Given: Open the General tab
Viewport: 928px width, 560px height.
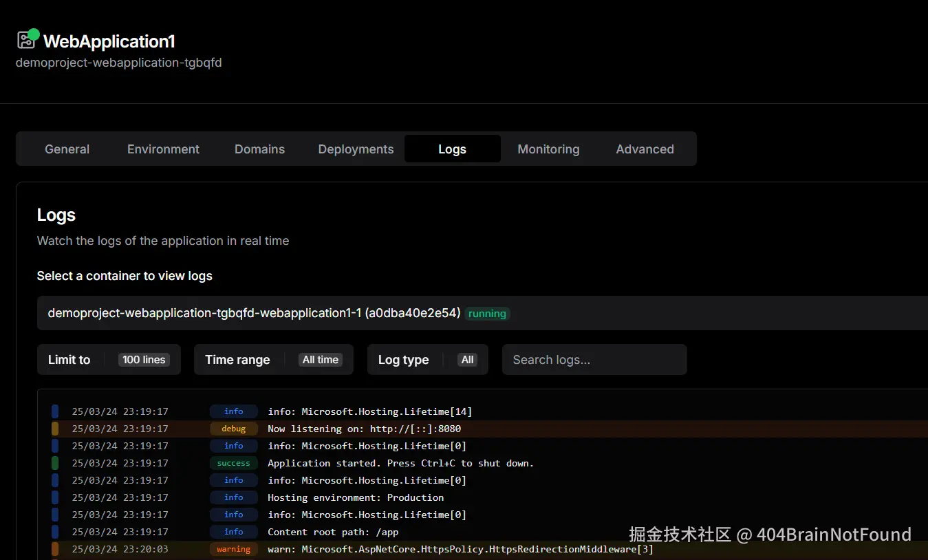Looking at the screenshot, I should click(67, 149).
